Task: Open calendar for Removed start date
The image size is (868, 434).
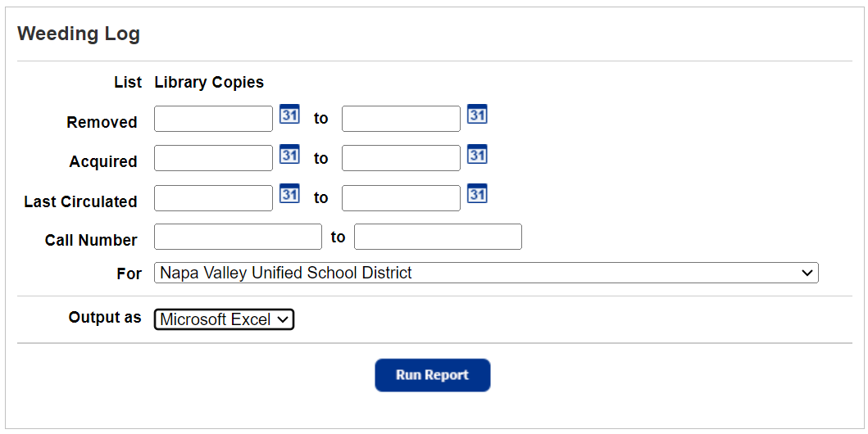Action: pos(289,114)
